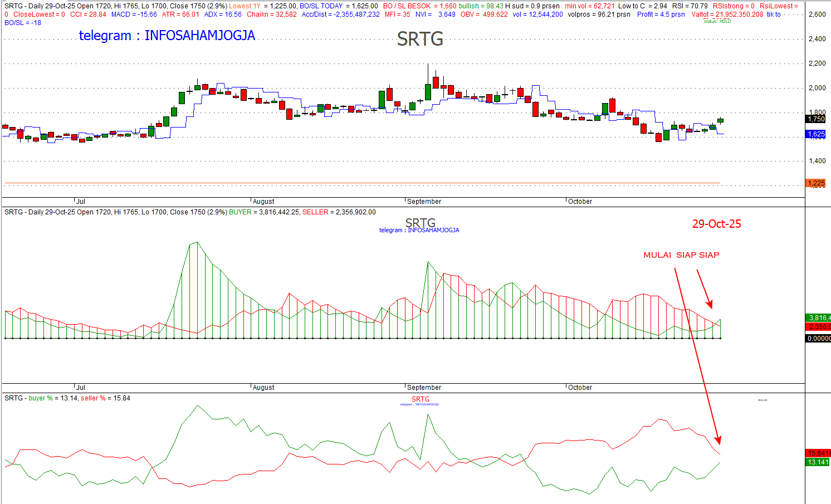The height and width of the screenshot is (504, 831).
Task: Switch to the October axis label
Action: point(579,201)
